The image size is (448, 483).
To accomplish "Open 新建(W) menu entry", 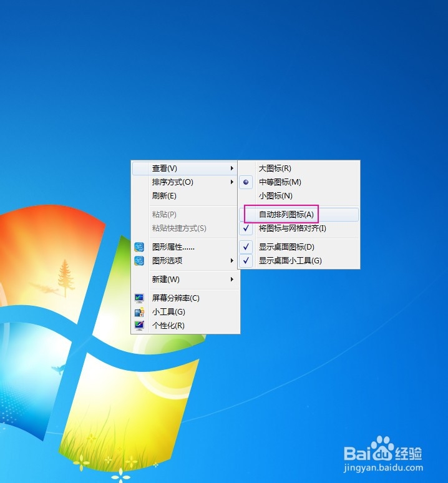I will (185, 280).
